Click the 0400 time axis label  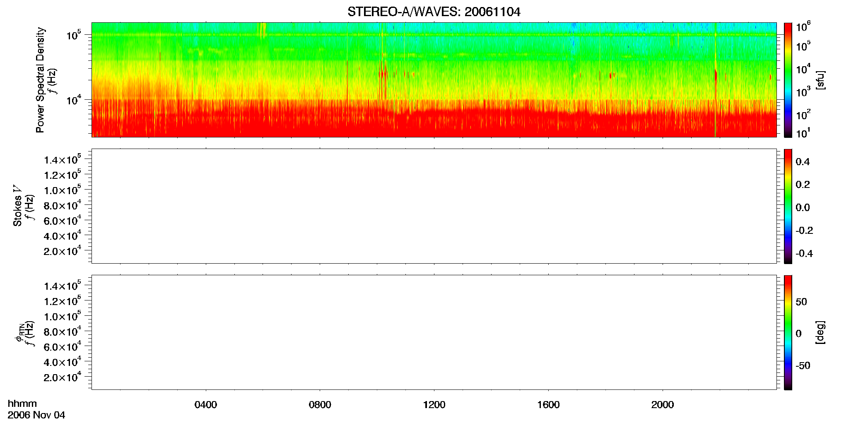click(x=206, y=405)
